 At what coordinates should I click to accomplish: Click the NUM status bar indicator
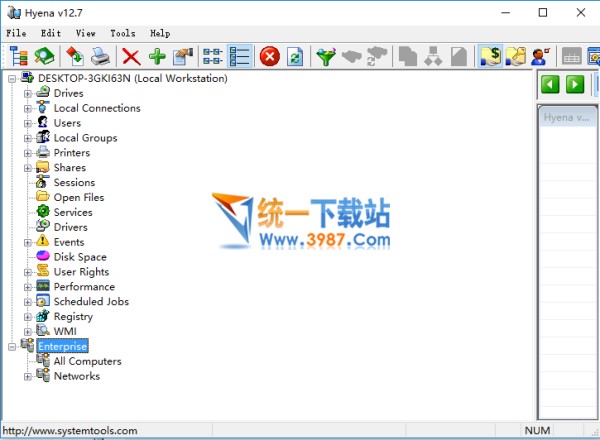[537, 431]
